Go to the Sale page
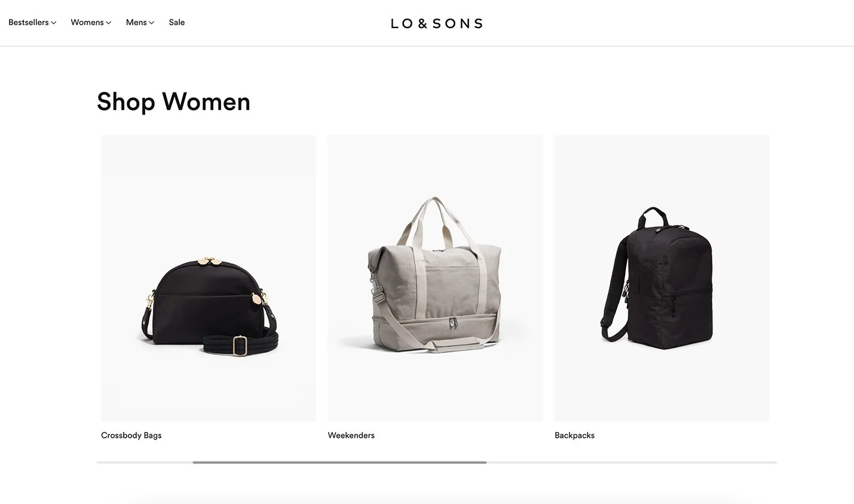854x504 pixels. pyautogui.click(x=177, y=22)
